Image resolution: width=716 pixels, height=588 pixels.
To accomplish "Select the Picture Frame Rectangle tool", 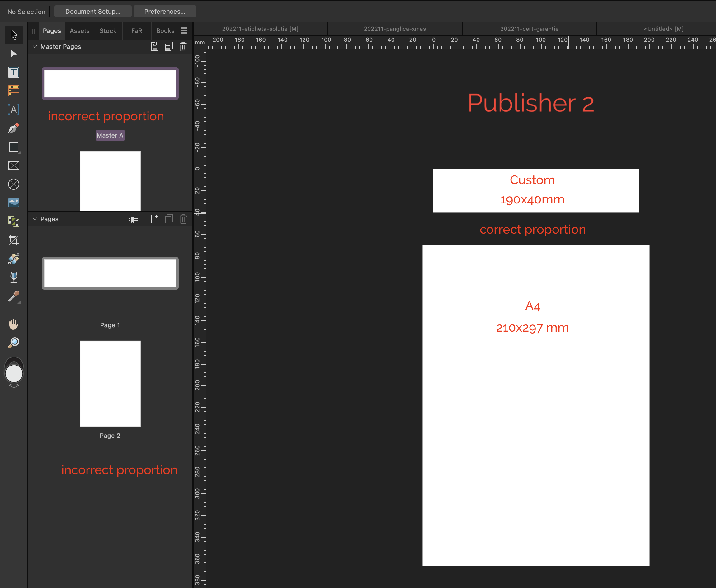I will [x=14, y=166].
